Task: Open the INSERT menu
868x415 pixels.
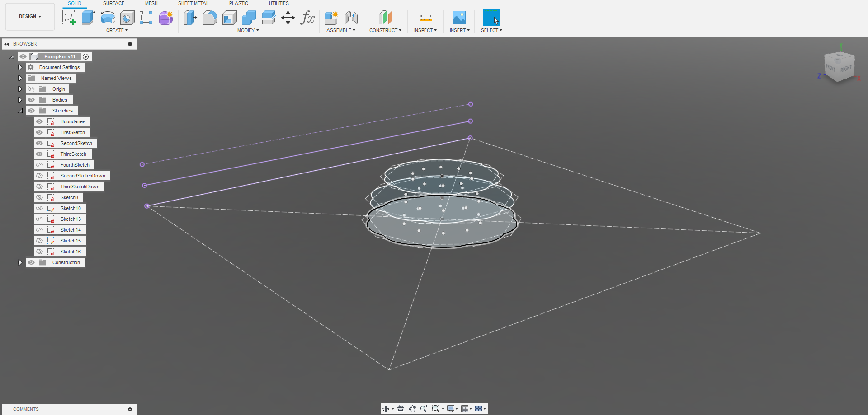Action: pos(459,30)
